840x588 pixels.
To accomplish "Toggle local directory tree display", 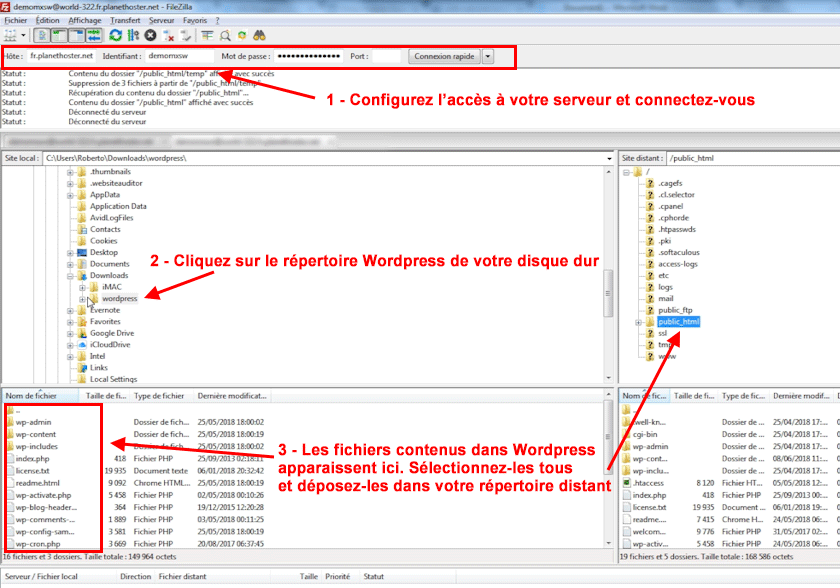I will click(x=59, y=35).
